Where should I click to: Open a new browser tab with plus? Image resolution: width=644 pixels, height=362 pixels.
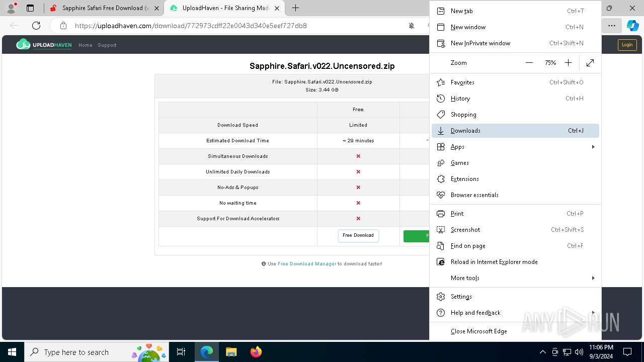(x=296, y=8)
